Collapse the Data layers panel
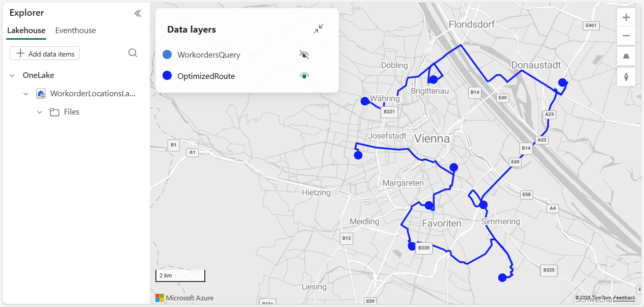 click(x=318, y=29)
